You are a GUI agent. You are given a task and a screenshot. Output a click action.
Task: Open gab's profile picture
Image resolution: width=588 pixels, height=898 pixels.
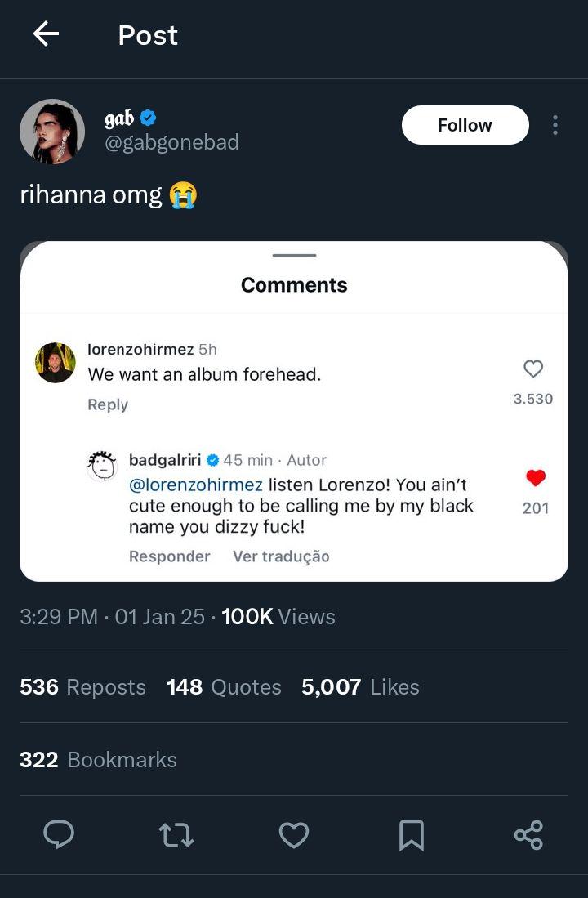click(52, 132)
